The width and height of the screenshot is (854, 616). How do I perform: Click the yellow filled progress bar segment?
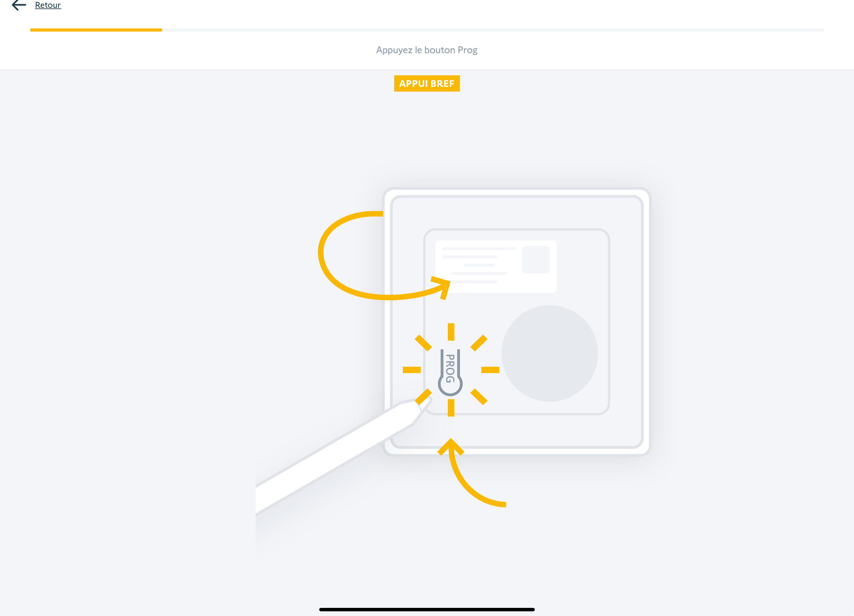tap(96, 30)
